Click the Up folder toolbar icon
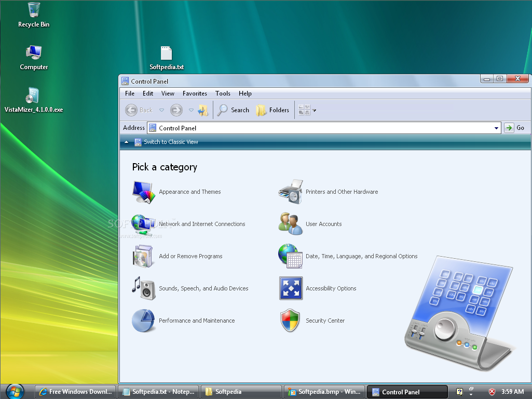 (203, 110)
